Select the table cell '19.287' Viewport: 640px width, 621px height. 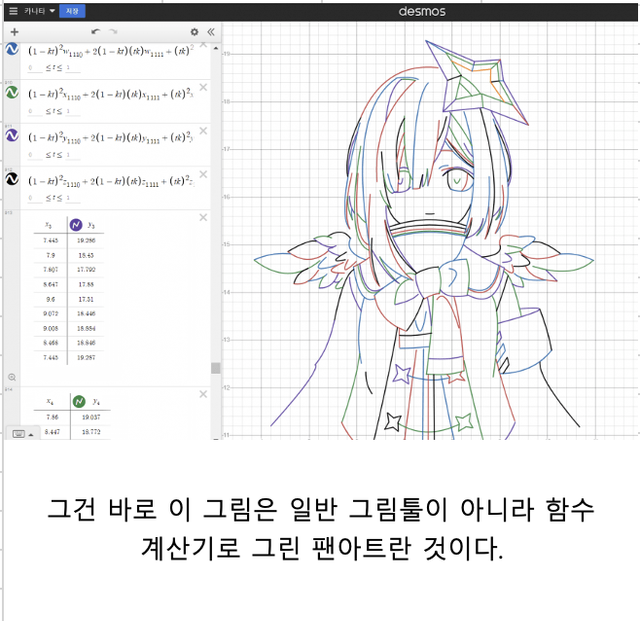tap(86, 357)
